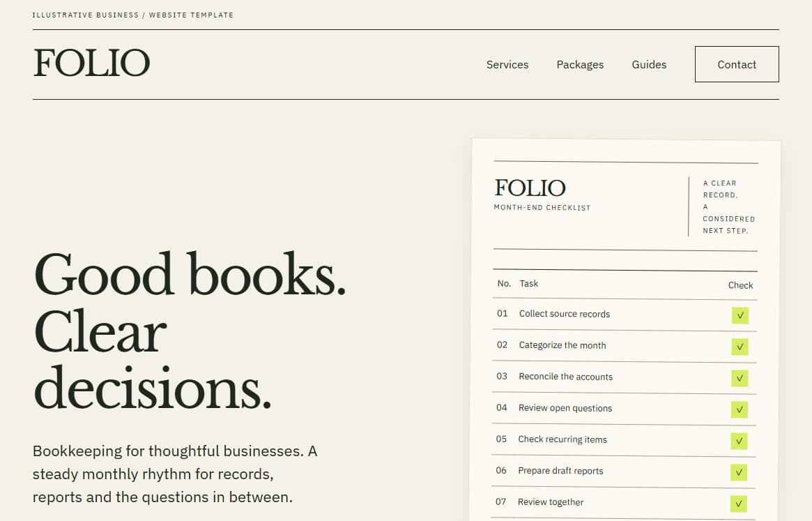Screen dimensions: 812x521
Task: Select the 'Check recurring items' task text
Action: tap(562, 439)
